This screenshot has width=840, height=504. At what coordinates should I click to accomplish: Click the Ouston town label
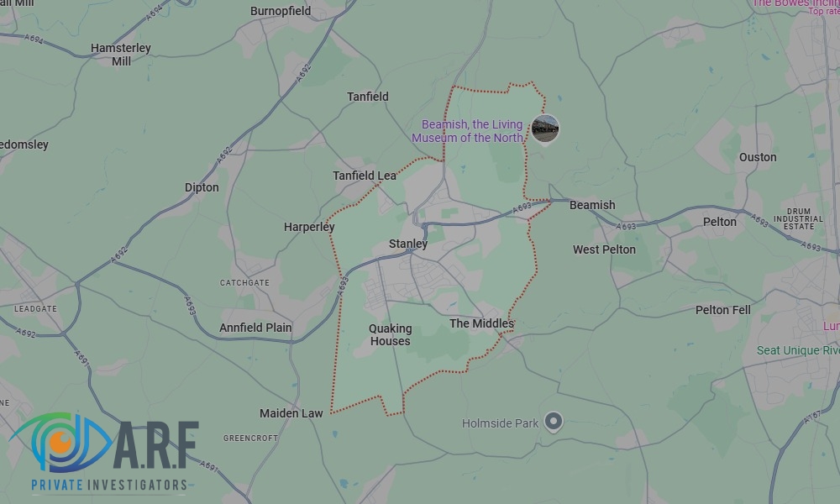click(x=758, y=157)
